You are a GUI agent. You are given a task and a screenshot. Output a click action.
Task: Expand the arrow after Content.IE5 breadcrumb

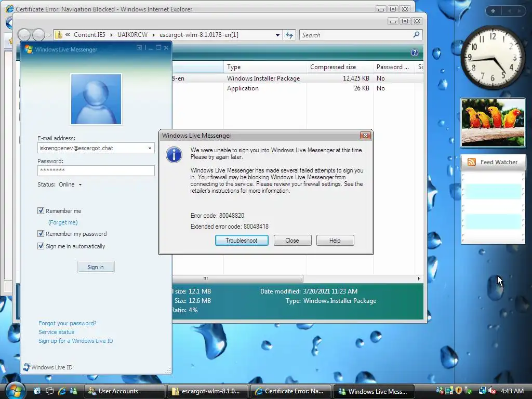(x=111, y=35)
